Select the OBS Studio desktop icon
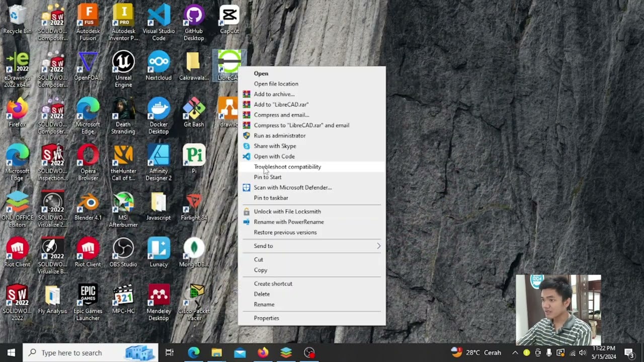Screen dimensions: 644x362 (x=123, y=253)
